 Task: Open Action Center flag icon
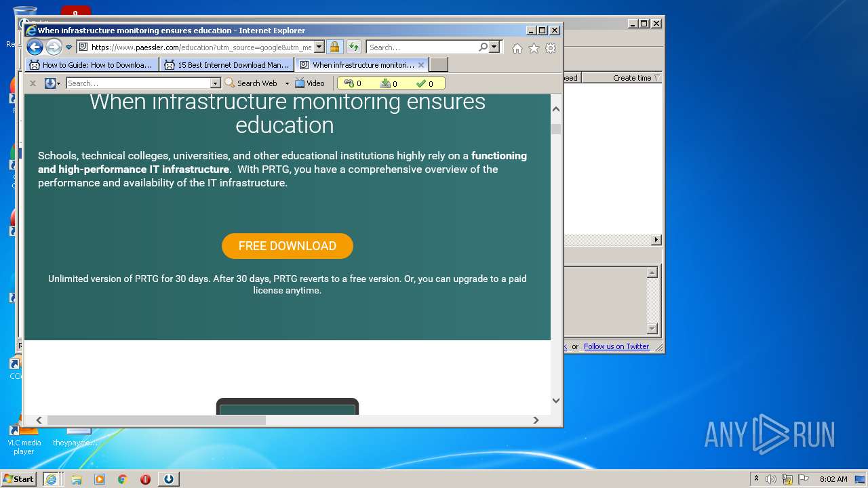pyautogui.click(x=804, y=479)
